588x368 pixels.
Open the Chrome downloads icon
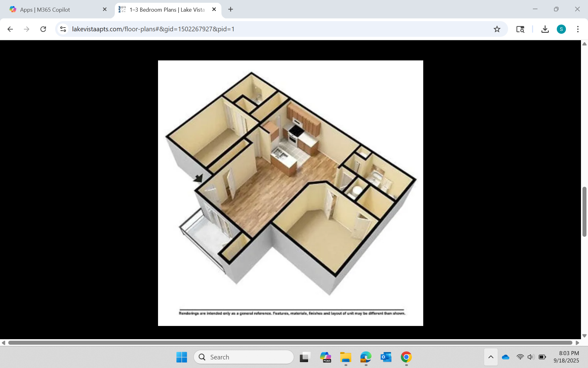[545, 29]
